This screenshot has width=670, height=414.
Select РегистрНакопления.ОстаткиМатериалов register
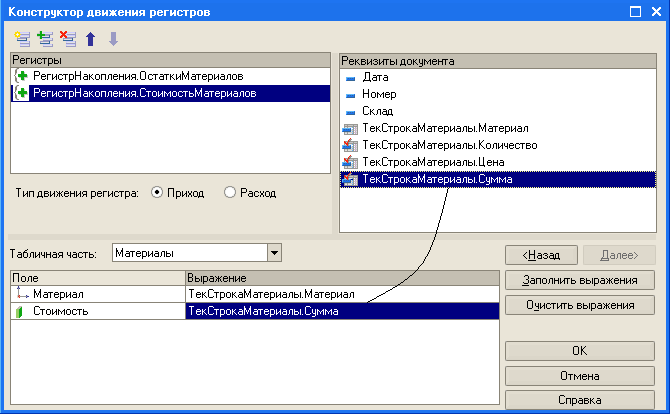click(x=170, y=76)
